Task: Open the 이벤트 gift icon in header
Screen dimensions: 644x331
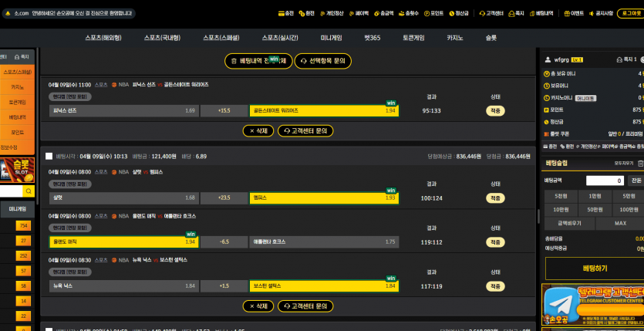Action: click(567, 13)
